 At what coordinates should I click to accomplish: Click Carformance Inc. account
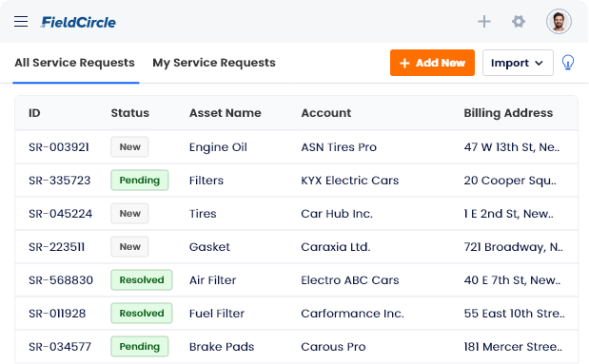pos(352,314)
